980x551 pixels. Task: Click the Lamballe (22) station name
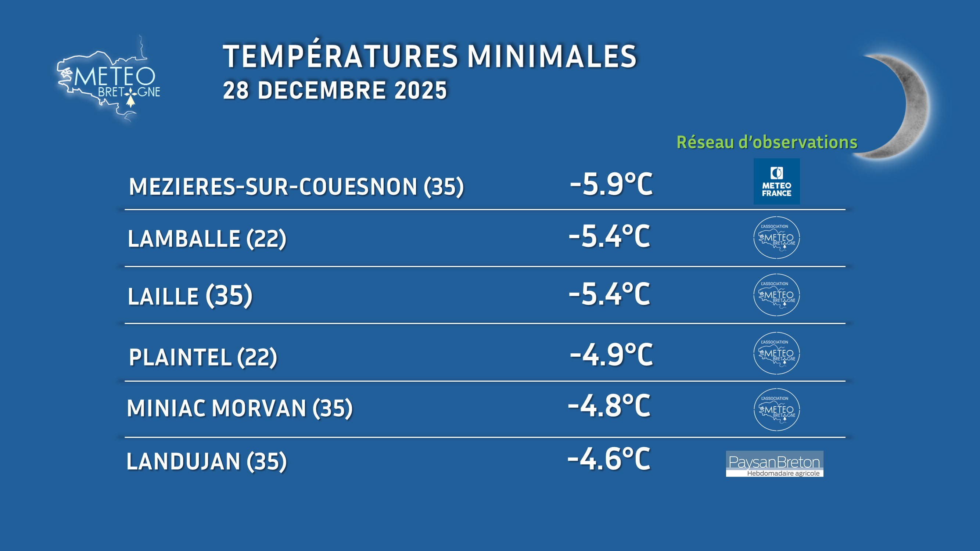tap(207, 239)
